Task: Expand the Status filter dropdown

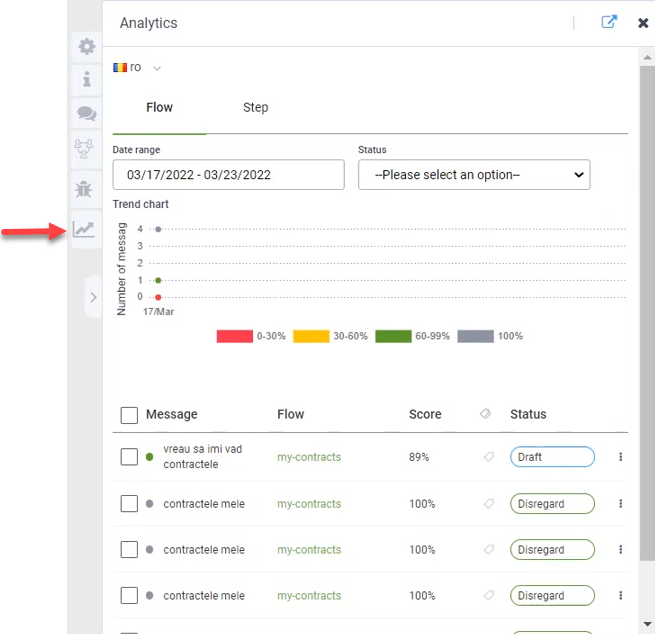Action: pos(474,174)
